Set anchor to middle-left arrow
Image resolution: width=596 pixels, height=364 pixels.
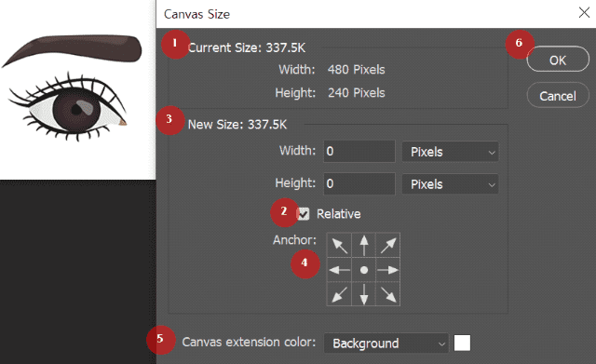[339, 270]
